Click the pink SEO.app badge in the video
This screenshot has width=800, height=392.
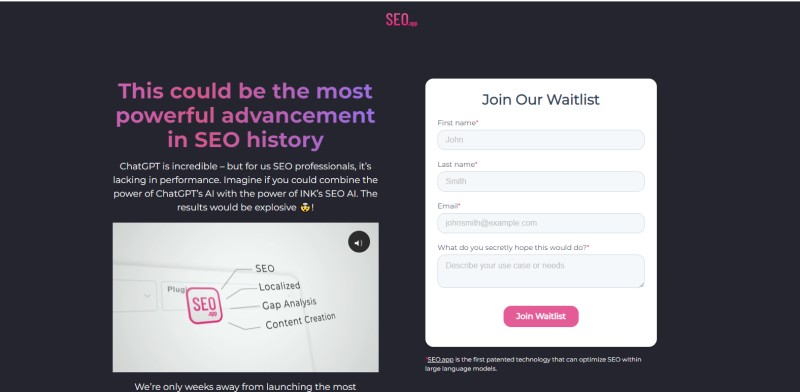pos(205,305)
